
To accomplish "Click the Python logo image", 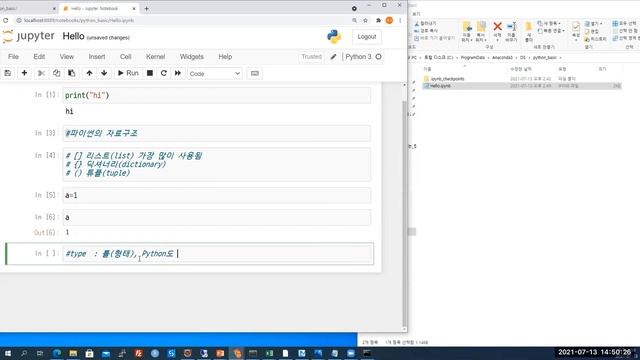I will (x=334, y=37).
